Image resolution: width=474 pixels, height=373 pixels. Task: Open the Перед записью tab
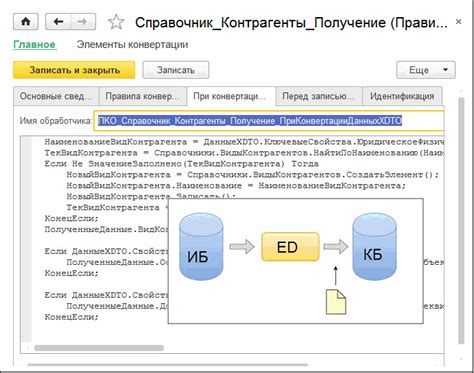coord(319,96)
